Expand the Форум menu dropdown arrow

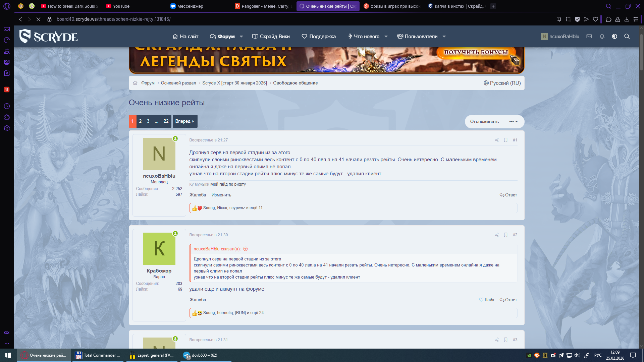click(x=241, y=37)
